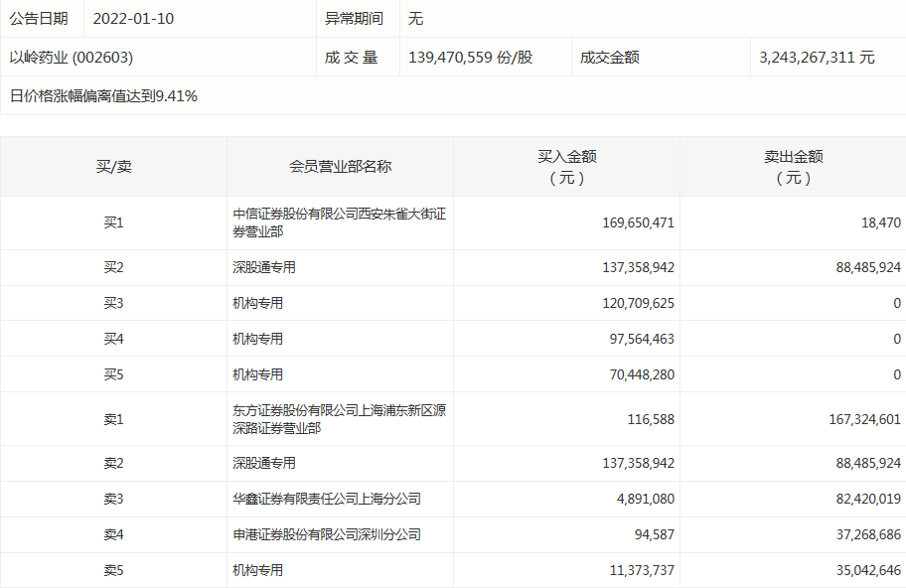Click the 会员营业部名称 column header

(x=340, y=166)
